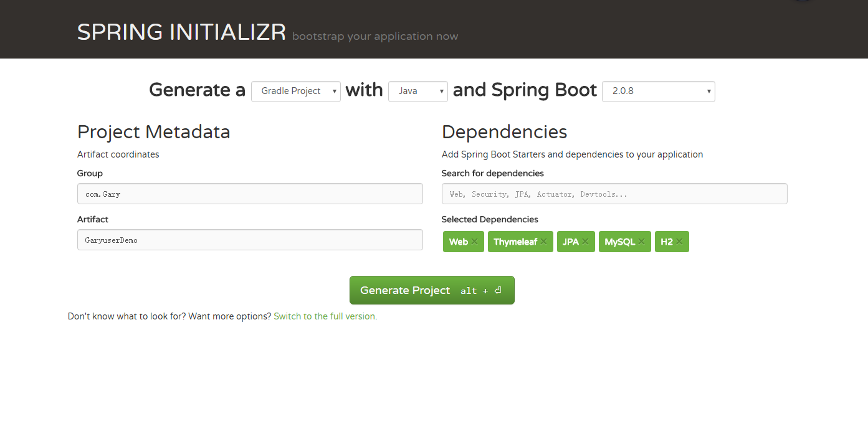The width and height of the screenshot is (868, 434).
Task: Click the Search for dependencies label
Action: point(493,173)
